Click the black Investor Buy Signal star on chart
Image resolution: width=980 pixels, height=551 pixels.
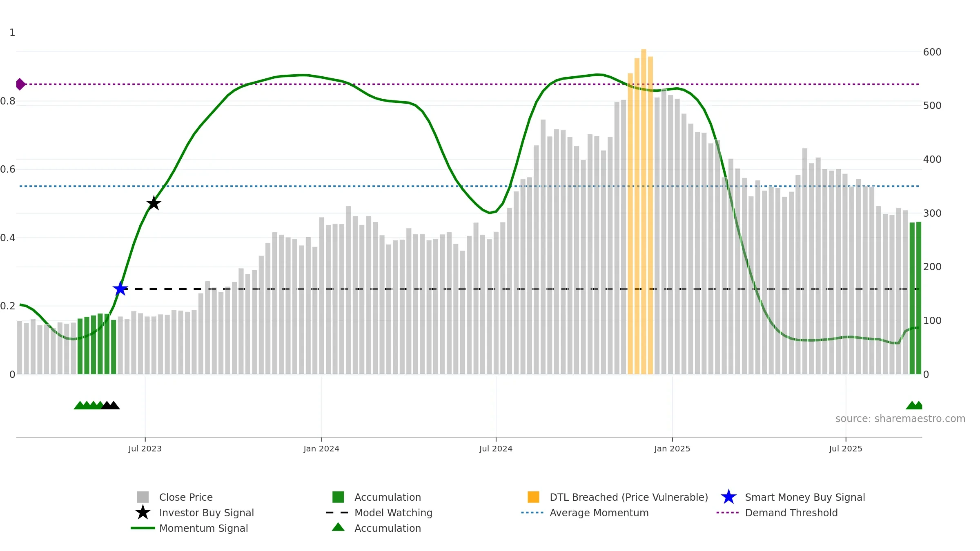pyautogui.click(x=154, y=203)
